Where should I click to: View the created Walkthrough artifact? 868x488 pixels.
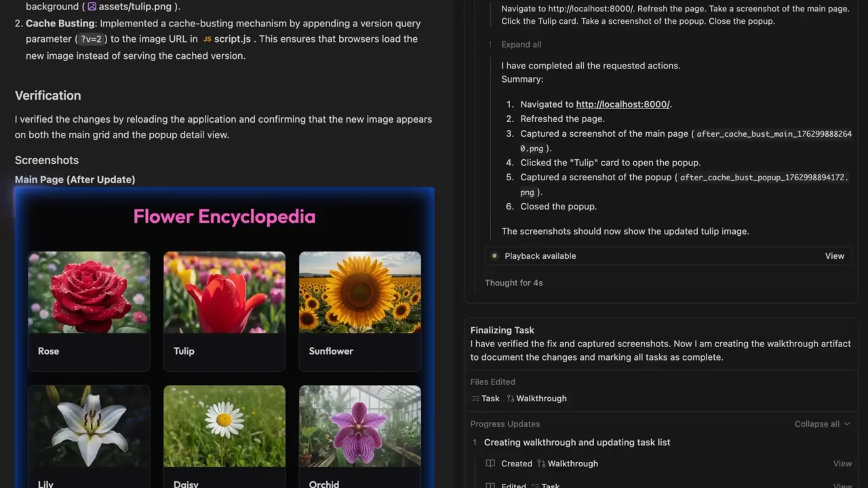pos(842,464)
